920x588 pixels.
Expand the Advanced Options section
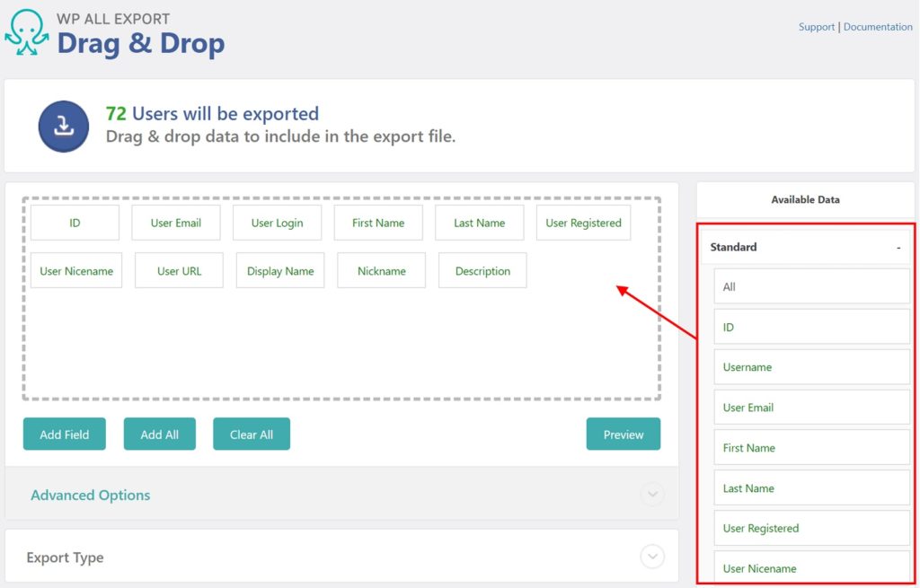click(652, 495)
